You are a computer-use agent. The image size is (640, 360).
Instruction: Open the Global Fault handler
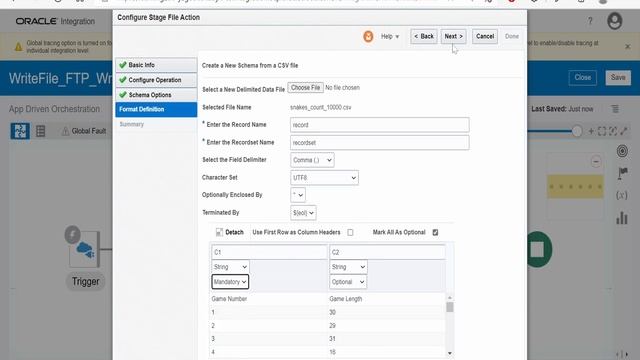[84, 131]
